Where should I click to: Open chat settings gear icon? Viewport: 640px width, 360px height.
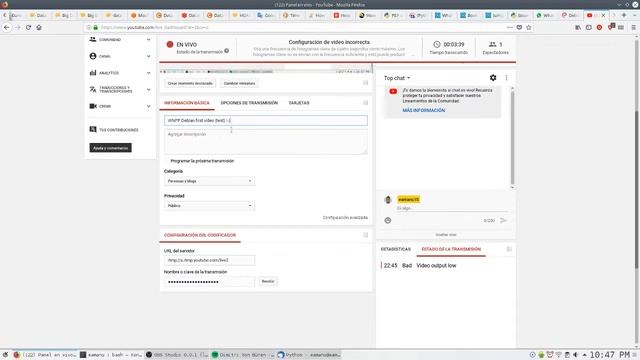(493, 78)
